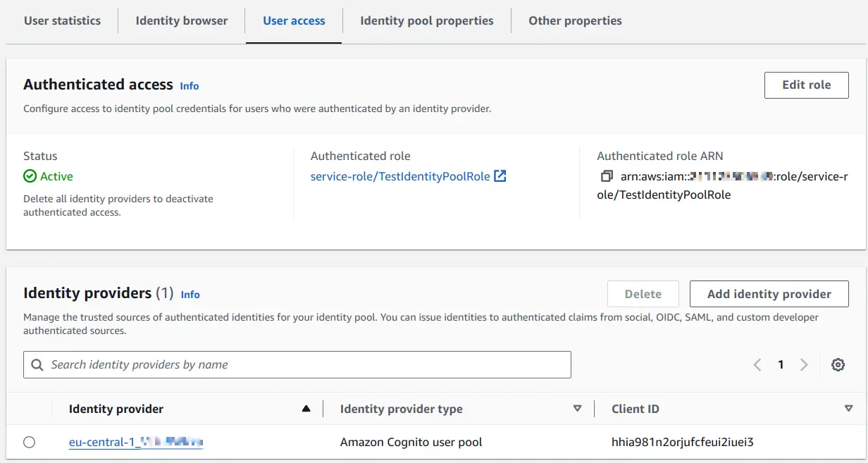Click the Active status text
868x463 pixels.
click(56, 176)
